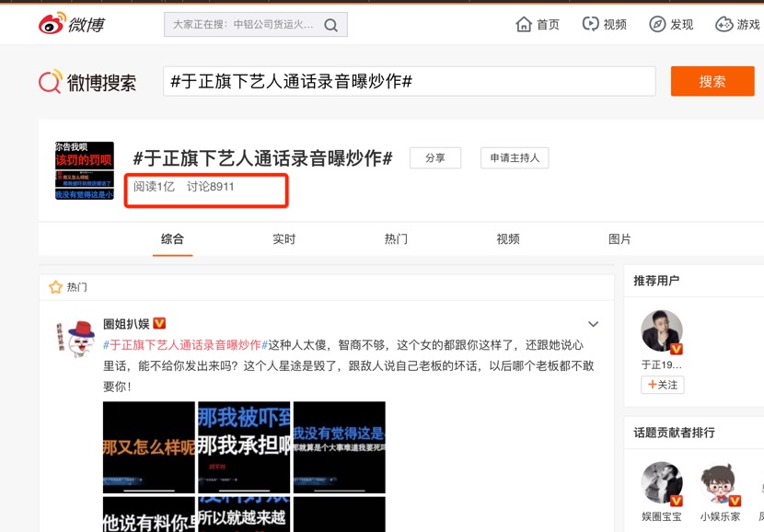764x532 pixels.
Task: Click the magnifier icon in the top search bar
Action: 330,24
